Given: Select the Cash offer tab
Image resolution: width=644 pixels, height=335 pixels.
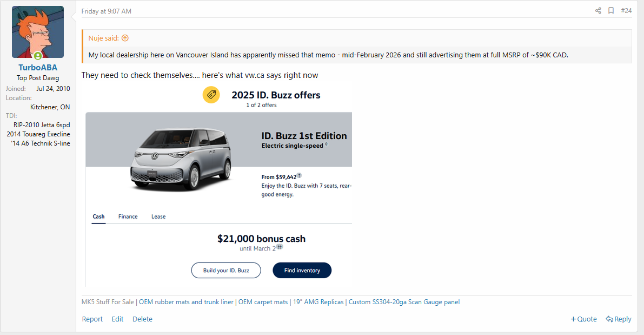Looking at the screenshot, I should tap(98, 216).
